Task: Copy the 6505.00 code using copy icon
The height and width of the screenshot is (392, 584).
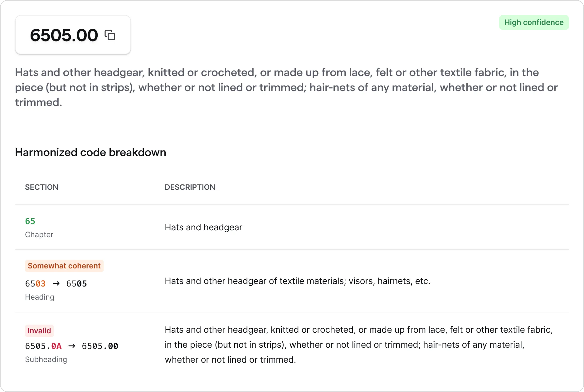Action: (x=110, y=35)
